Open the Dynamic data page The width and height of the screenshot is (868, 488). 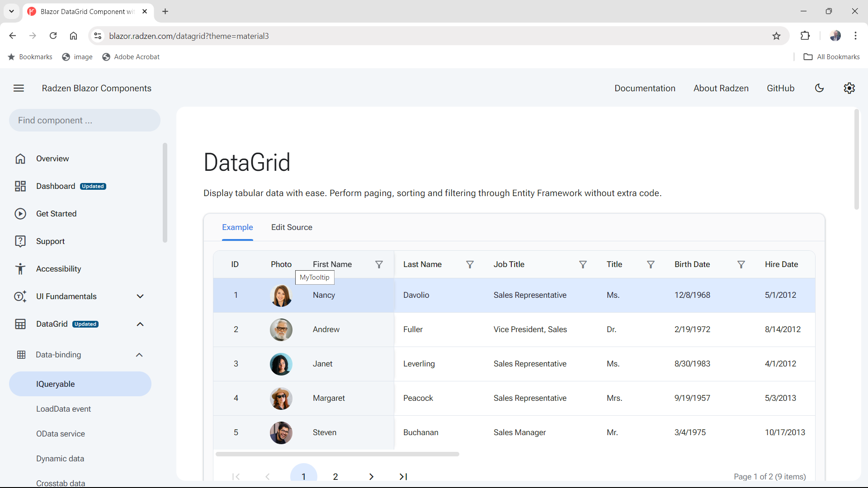(60, 459)
